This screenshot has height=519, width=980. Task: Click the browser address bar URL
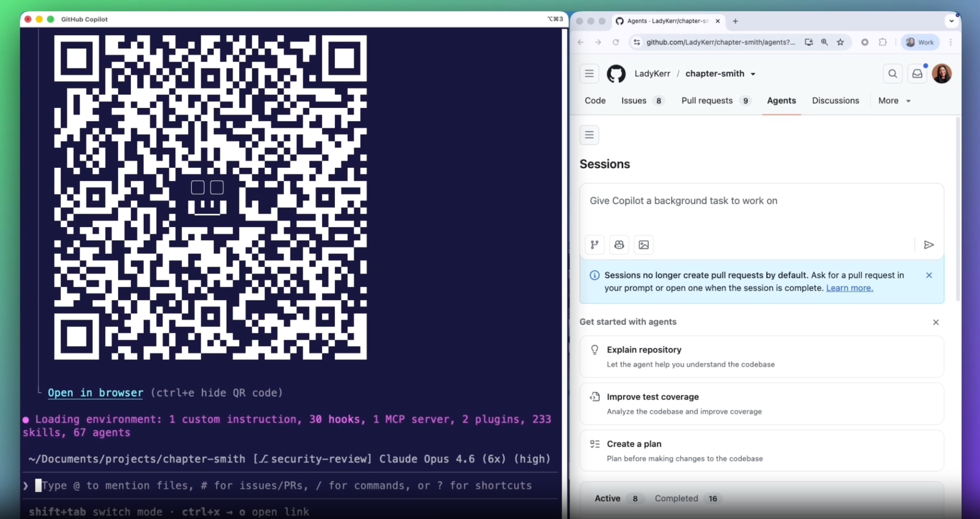(720, 42)
